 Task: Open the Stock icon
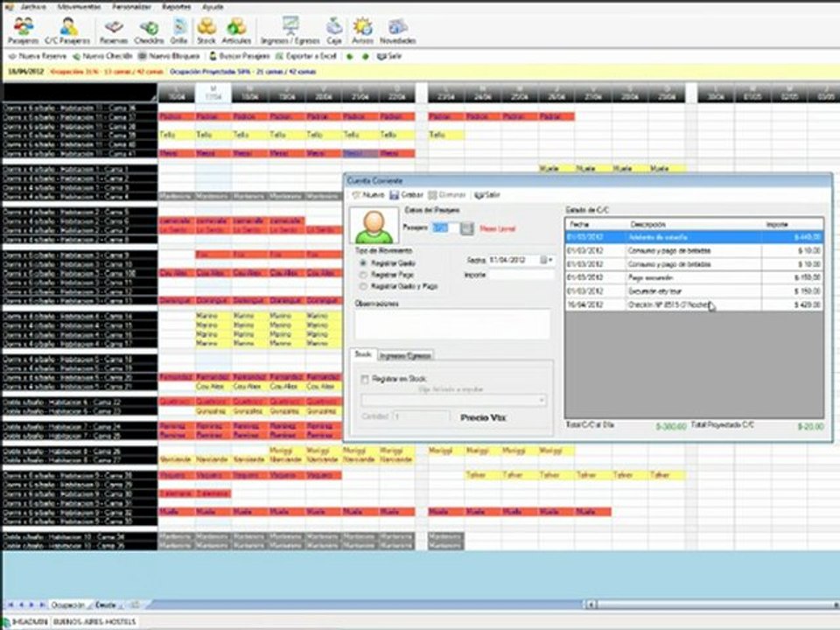tap(206, 31)
